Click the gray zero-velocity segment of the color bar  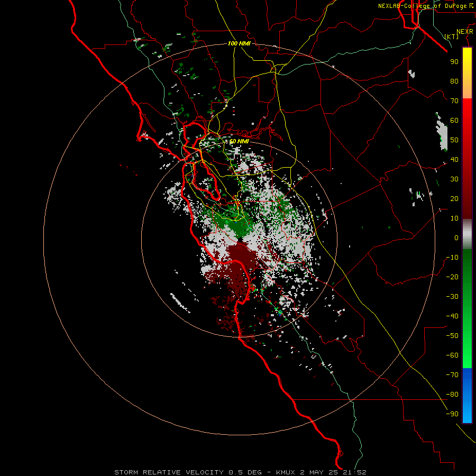[x=467, y=234]
